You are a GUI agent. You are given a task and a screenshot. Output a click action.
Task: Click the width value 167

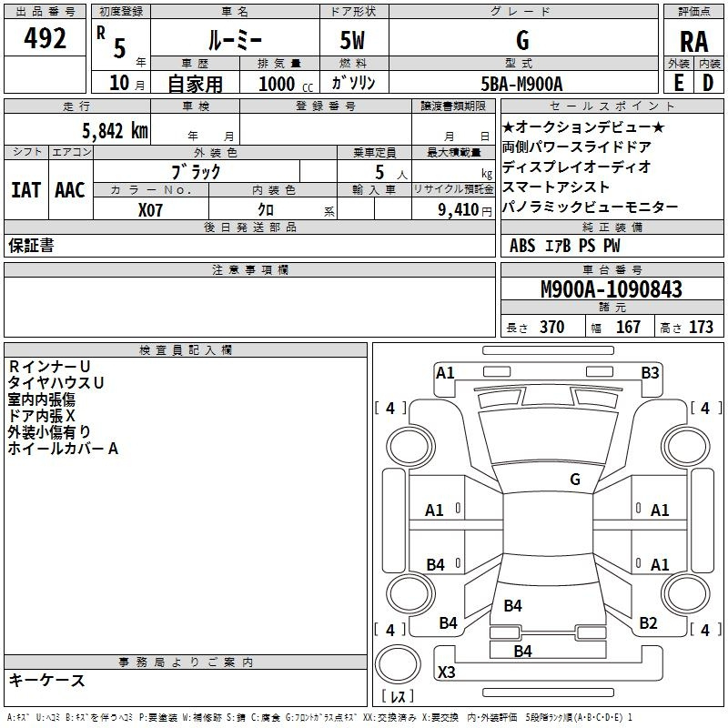coord(628,327)
